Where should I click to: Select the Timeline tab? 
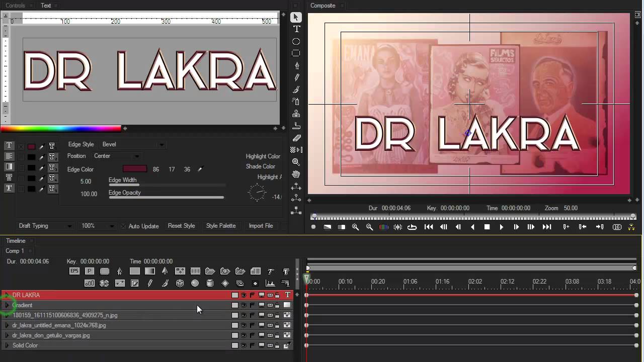click(x=16, y=241)
